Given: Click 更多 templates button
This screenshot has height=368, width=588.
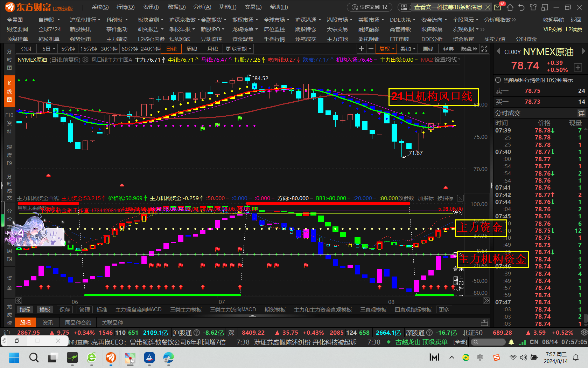Looking at the screenshot, I should (444, 310).
